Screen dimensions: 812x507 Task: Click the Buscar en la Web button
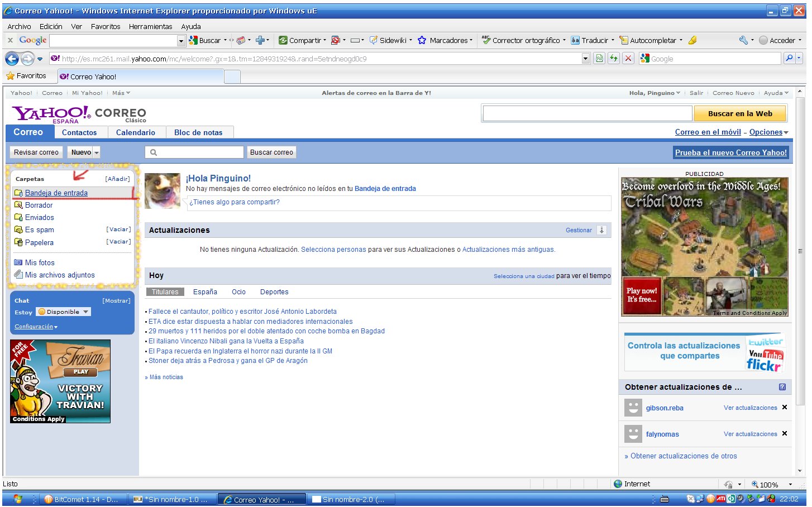tap(740, 113)
